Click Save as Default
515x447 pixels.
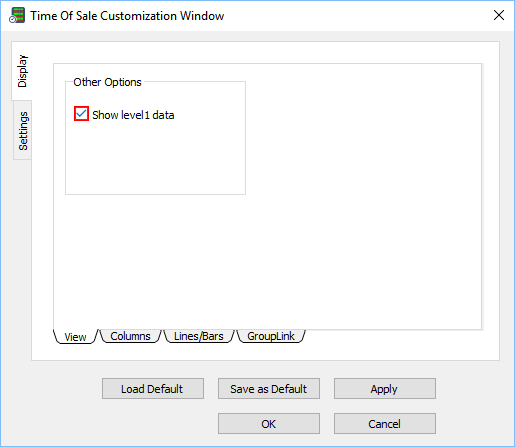[269, 389]
